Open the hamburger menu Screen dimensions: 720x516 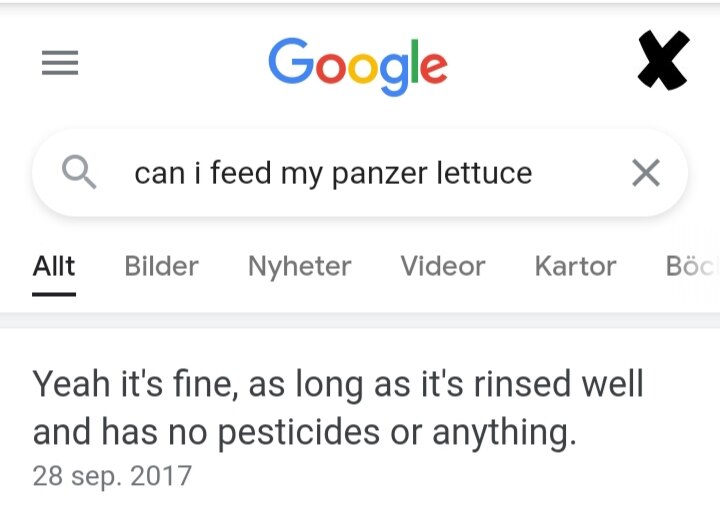(60, 64)
